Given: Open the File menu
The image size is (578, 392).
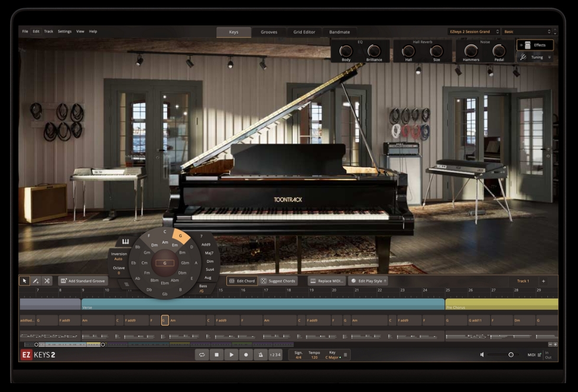Looking at the screenshot, I should [x=25, y=31].
